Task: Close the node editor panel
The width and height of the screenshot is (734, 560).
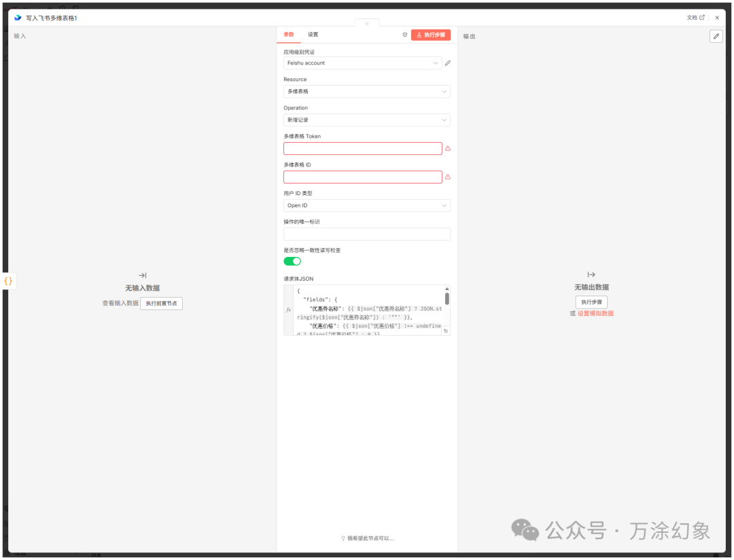Action: point(717,18)
